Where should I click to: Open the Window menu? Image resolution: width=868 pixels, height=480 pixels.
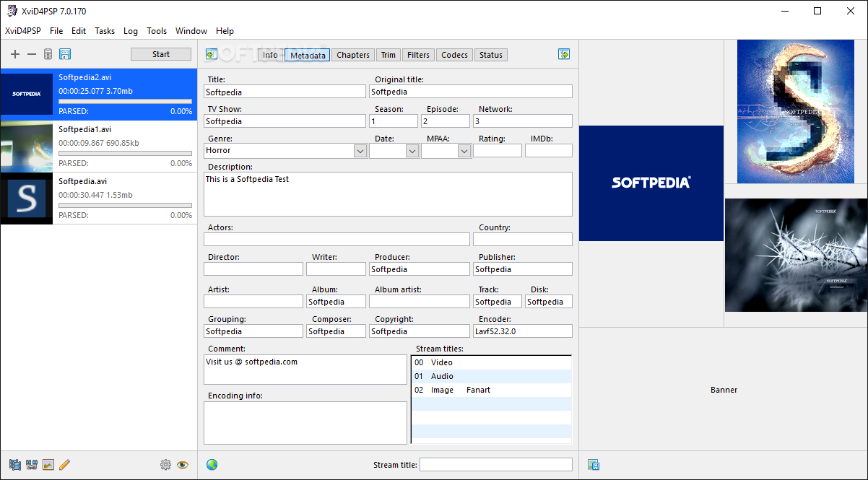(191, 31)
